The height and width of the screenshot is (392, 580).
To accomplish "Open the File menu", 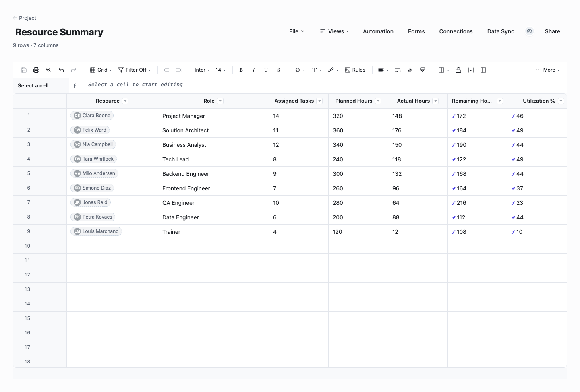I will 297,31.
